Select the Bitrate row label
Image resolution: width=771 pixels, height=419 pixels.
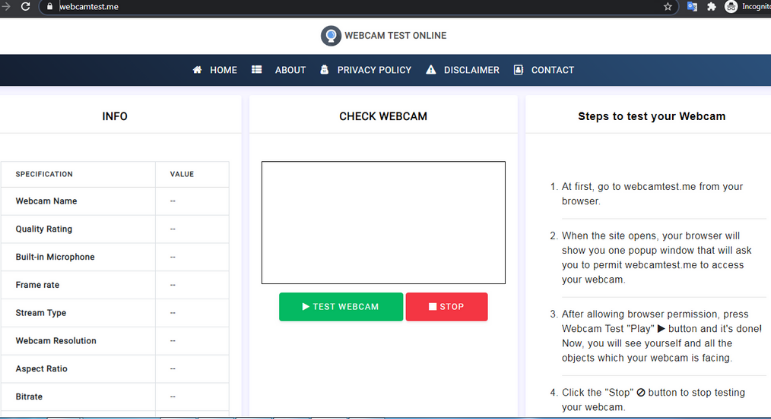pyautogui.click(x=29, y=397)
